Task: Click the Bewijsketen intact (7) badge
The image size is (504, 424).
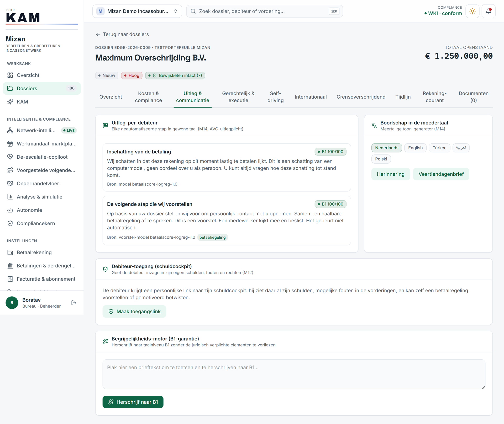Action: pos(175,76)
